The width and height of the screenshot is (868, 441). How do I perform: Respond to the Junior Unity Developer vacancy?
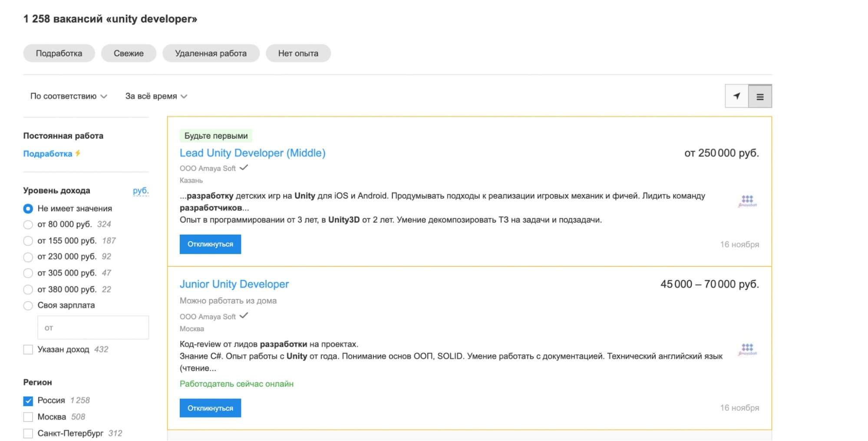coord(210,408)
